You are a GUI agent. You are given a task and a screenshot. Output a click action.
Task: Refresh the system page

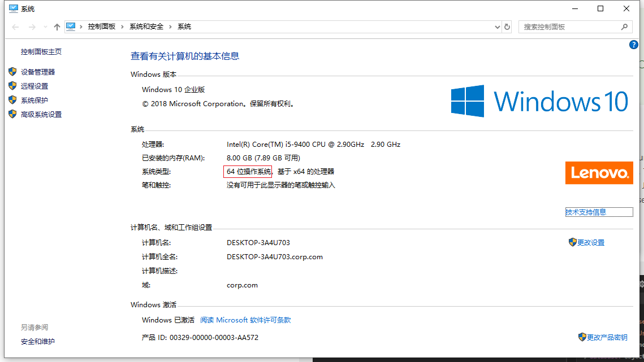[x=507, y=27]
